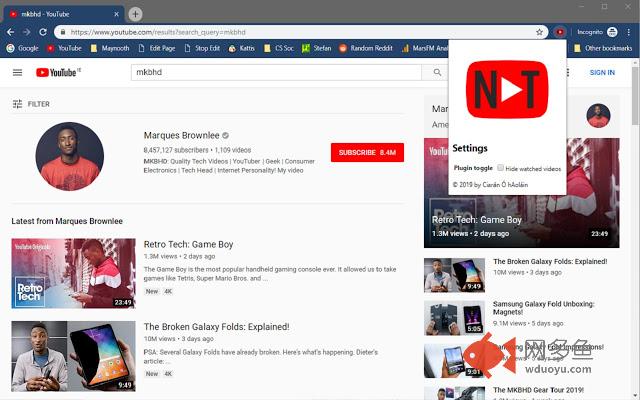This screenshot has height=400, width=640.
Task: Click the site lock icon in address bar
Action: point(62,32)
